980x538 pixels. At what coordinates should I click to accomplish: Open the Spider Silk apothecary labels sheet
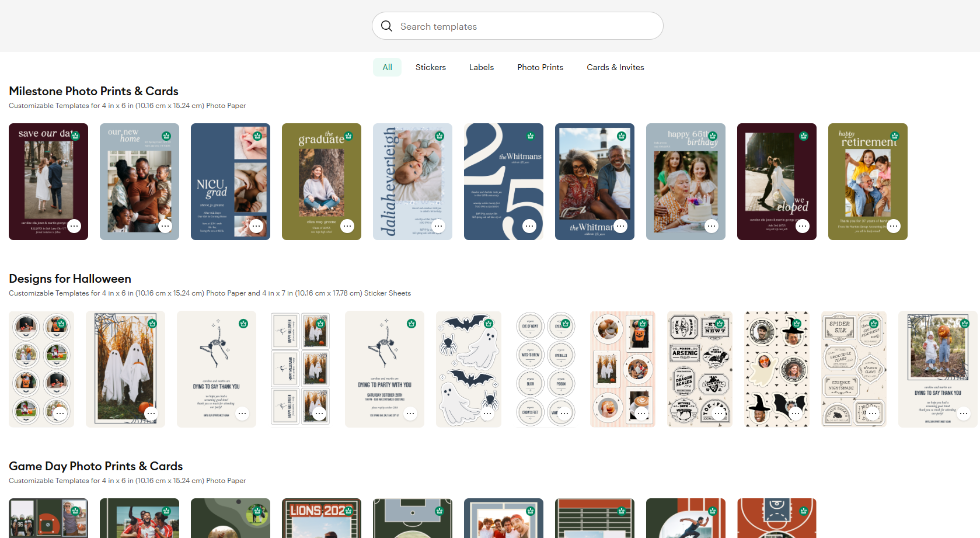click(x=854, y=369)
